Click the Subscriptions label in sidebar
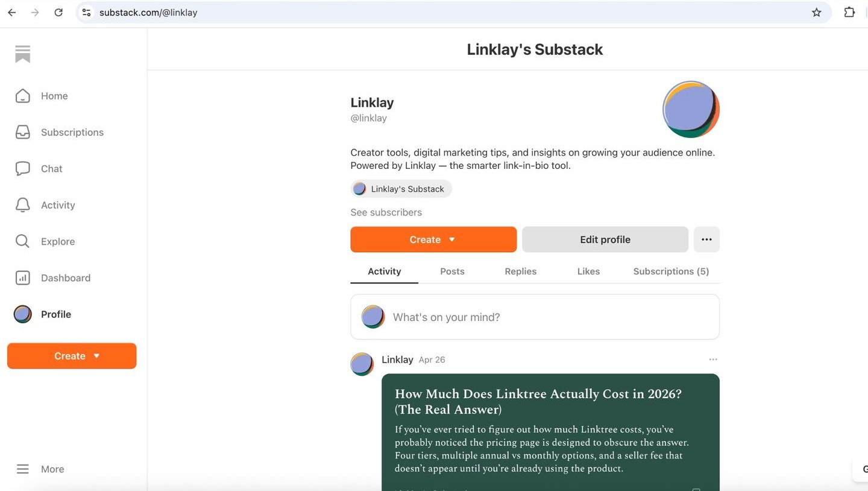Image resolution: width=868 pixels, height=491 pixels. tap(72, 132)
